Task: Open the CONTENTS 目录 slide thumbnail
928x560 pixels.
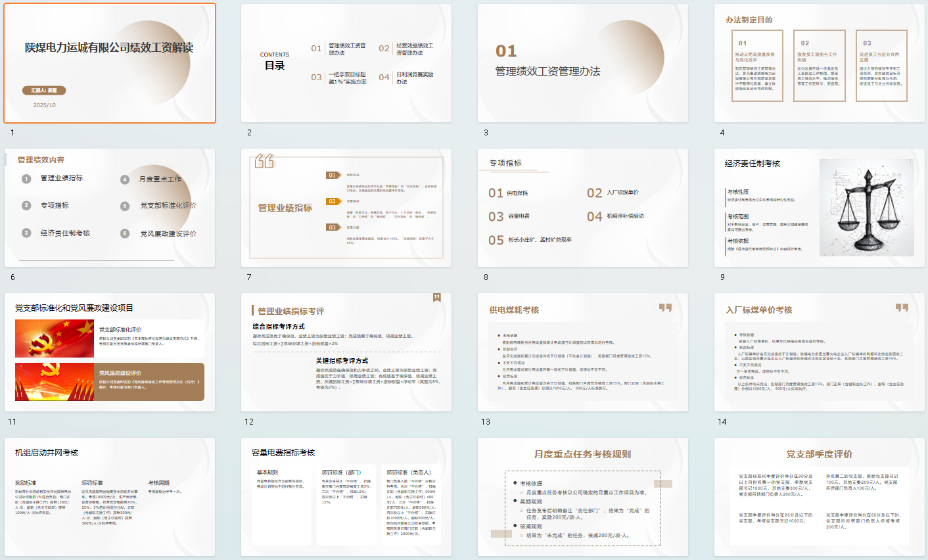Action: click(x=346, y=63)
